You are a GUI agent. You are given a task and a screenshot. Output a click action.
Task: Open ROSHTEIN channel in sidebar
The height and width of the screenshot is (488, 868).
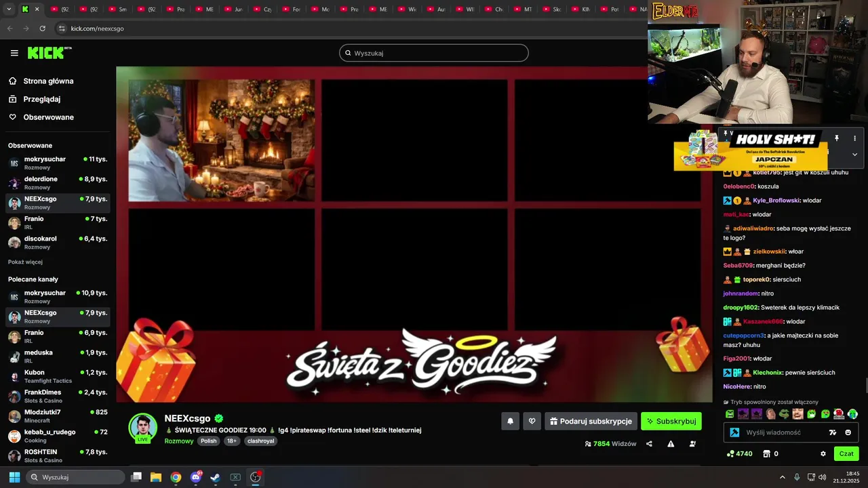coord(58,455)
